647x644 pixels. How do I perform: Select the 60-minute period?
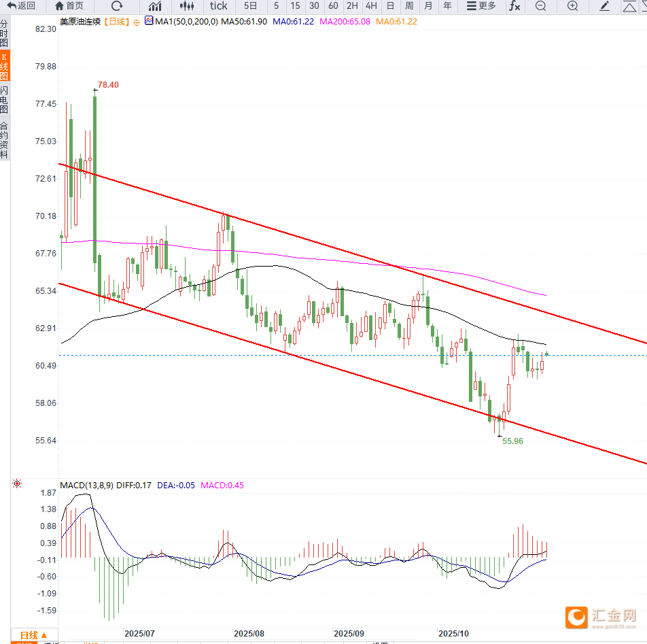pyautogui.click(x=333, y=5)
